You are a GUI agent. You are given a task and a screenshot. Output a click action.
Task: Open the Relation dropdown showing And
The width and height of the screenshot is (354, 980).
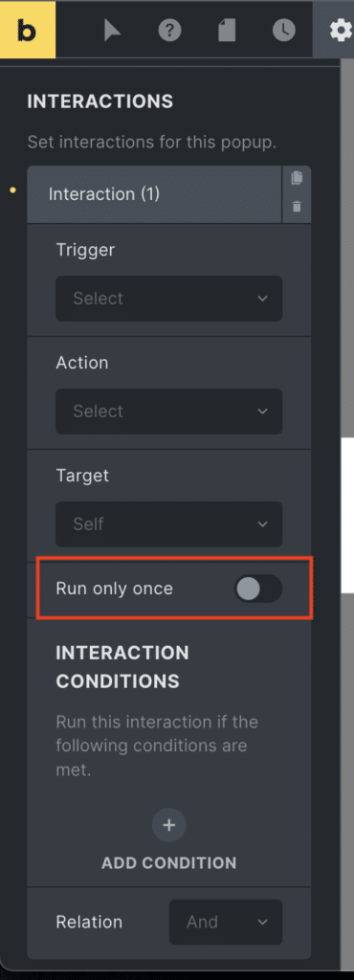click(x=226, y=922)
